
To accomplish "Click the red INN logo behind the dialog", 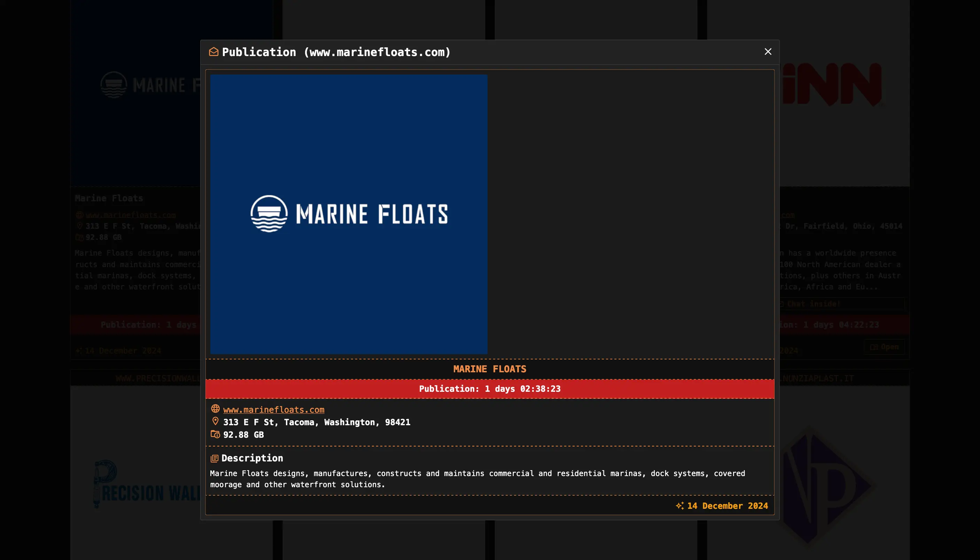I will (x=832, y=85).
